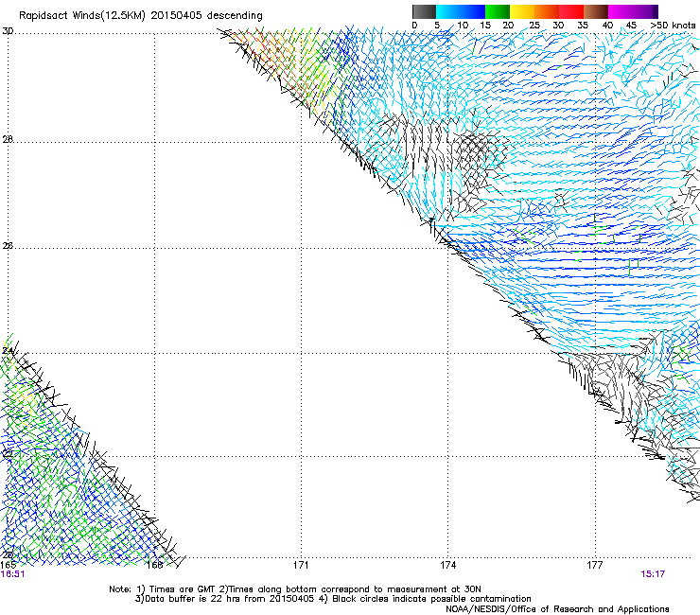Click the legend tick label 25
This screenshot has width=700, height=615.
tap(534, 26)
